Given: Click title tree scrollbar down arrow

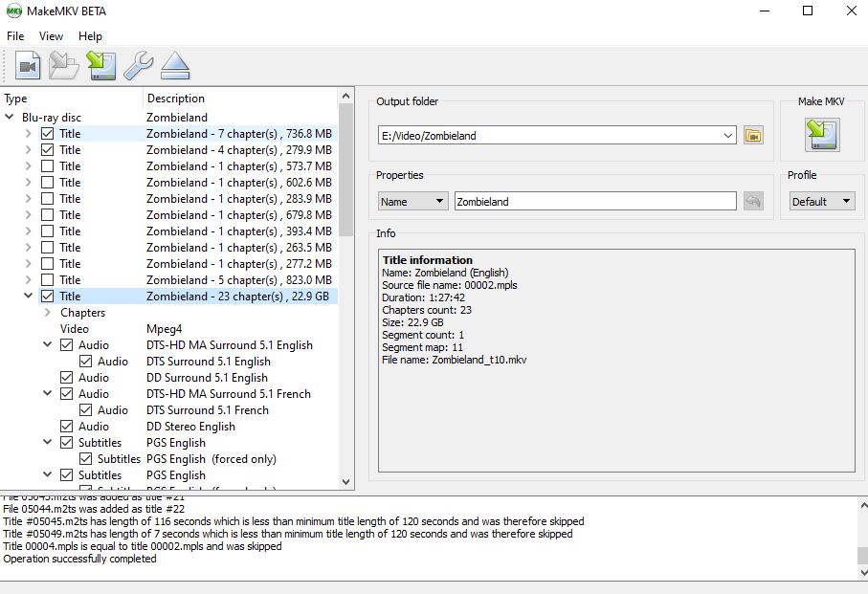Looking at the screenshot, I should [346, 482].
